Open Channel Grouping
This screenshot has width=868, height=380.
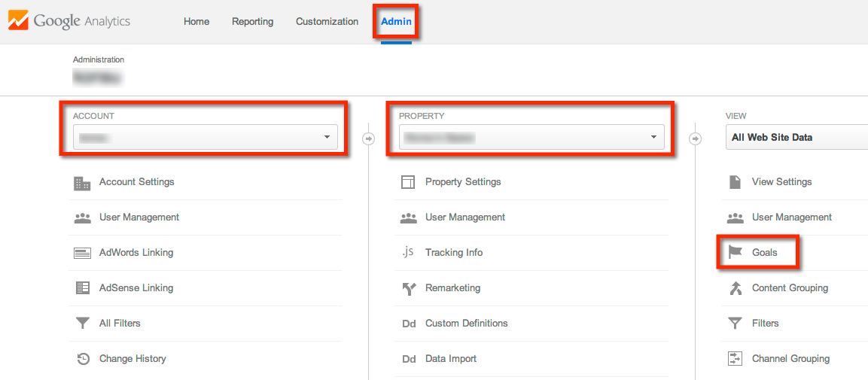click(790, 358)
